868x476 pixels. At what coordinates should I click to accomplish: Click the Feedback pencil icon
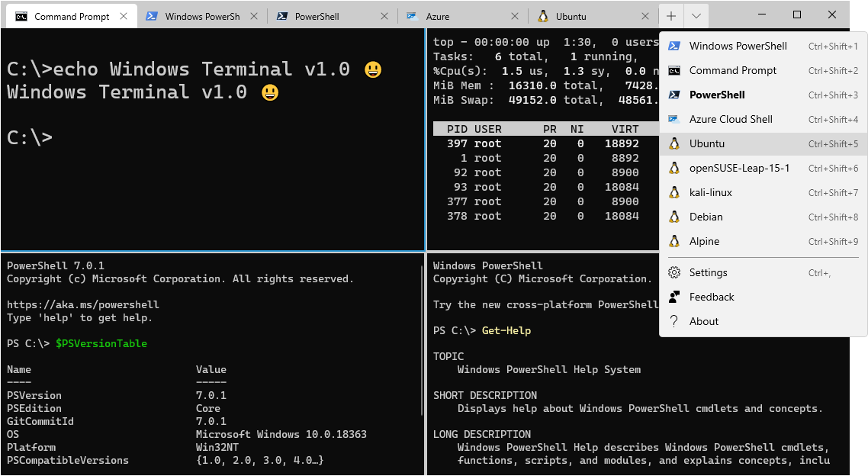[674, 297]
